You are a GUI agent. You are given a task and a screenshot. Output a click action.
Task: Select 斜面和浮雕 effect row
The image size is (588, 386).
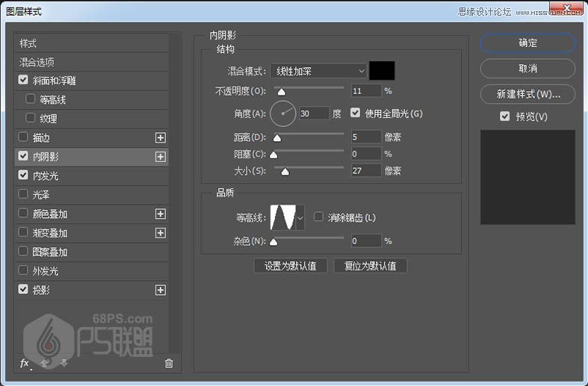pos(91,81)
